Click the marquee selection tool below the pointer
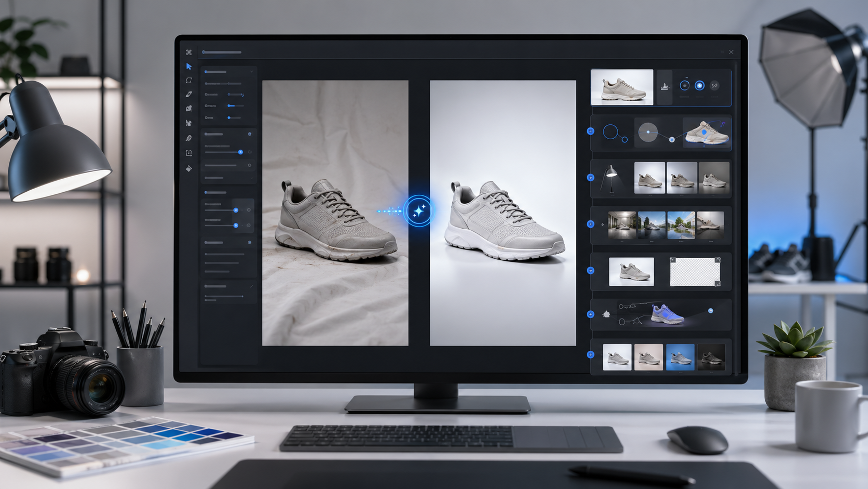The height and width of the screenshot is (489, 868). click(189, 81)
